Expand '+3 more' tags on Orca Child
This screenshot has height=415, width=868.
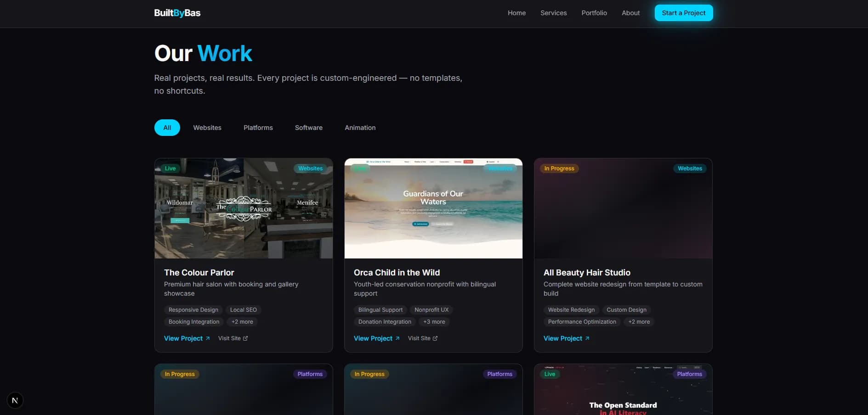point(434,322)
